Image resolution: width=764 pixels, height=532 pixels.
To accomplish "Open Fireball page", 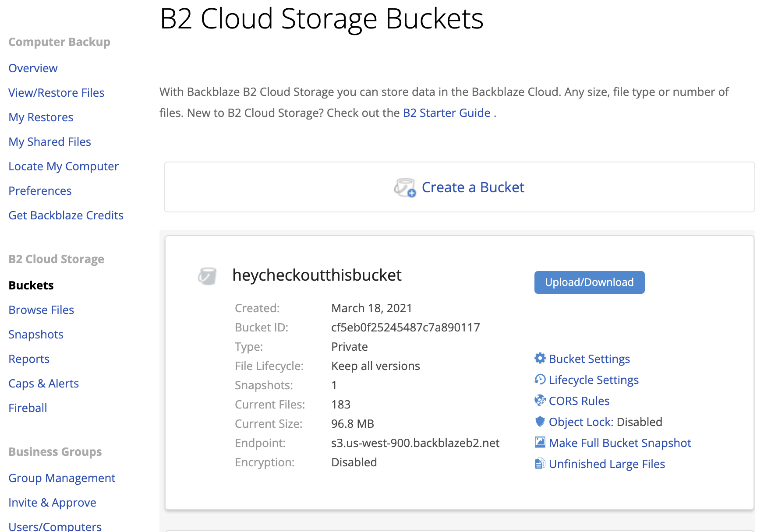I will tap(28, 408).
